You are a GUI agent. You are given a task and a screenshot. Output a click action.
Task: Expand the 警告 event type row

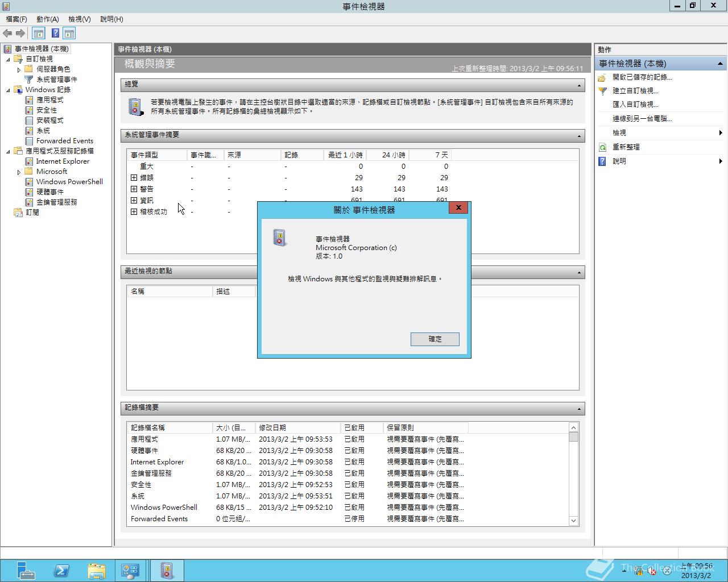[x=134, y=189]
